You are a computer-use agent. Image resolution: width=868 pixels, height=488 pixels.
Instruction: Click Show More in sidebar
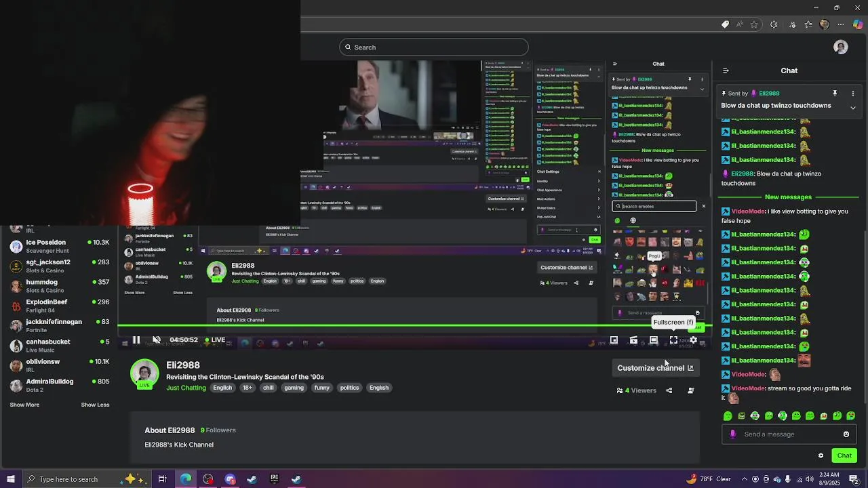pyautogui.click(x=24, y=405)
